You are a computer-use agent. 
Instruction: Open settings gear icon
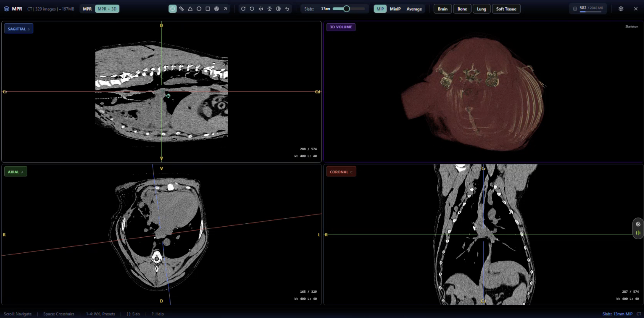[x=621, y=9]
